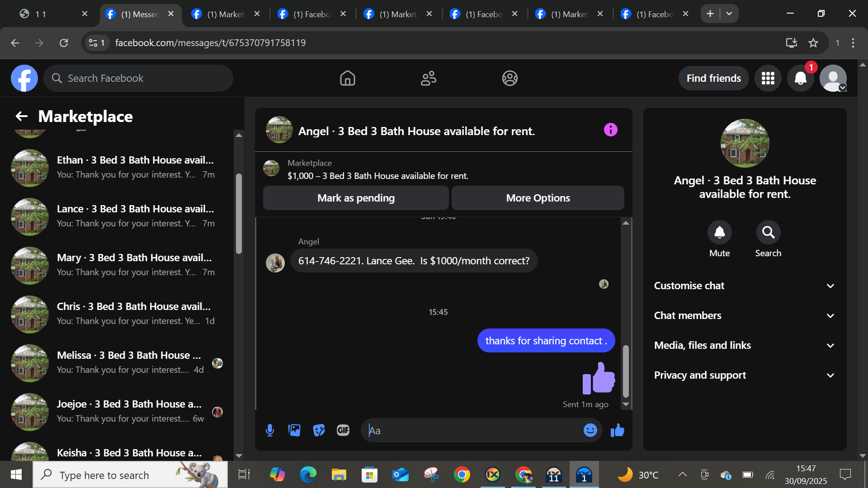Open Outlook from taskbar
The image size is (868, 488).
pos(400,474)
